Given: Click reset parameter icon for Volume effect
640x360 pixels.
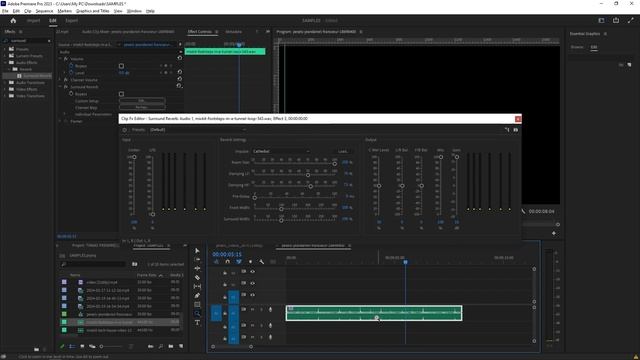Looking at the screenshot, I should [x=180, y=58].
